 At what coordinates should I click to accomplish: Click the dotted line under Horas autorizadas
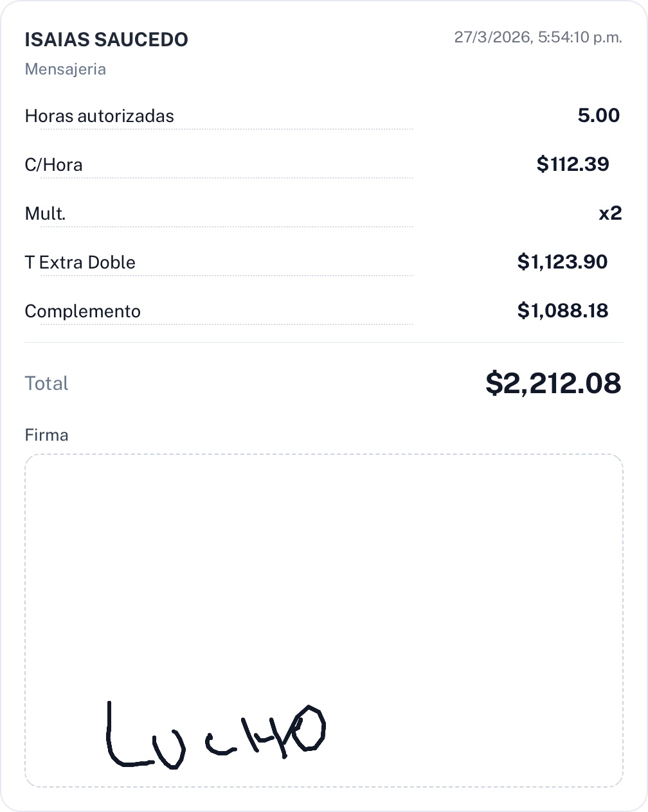click(226, 129)
